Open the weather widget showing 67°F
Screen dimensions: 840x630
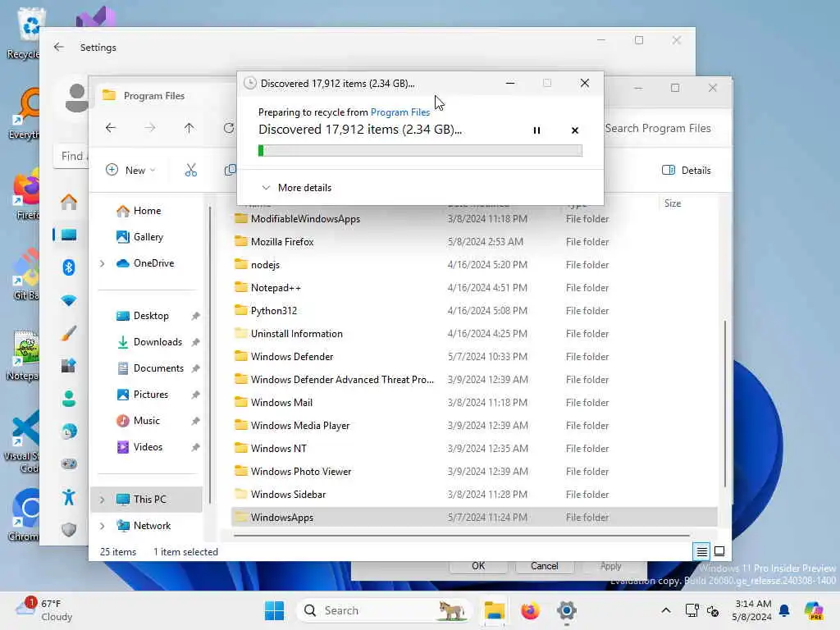click(44, 610)
